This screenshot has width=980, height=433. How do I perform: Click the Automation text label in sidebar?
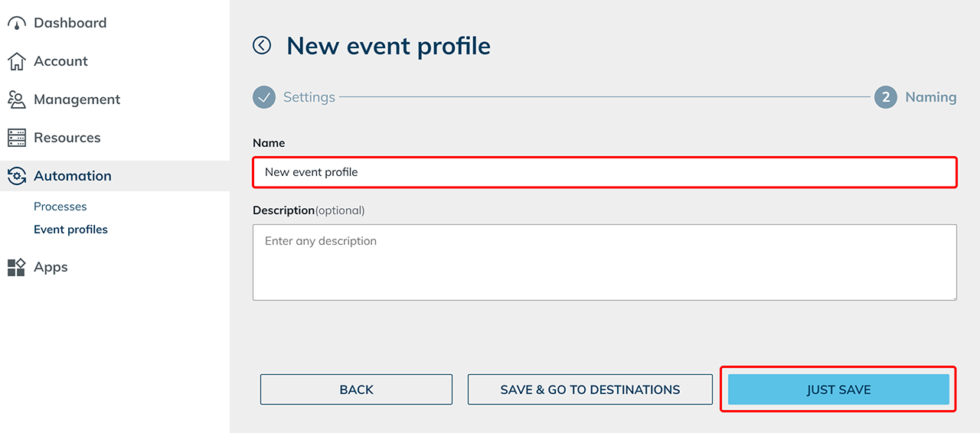click(x=73, y=176)
